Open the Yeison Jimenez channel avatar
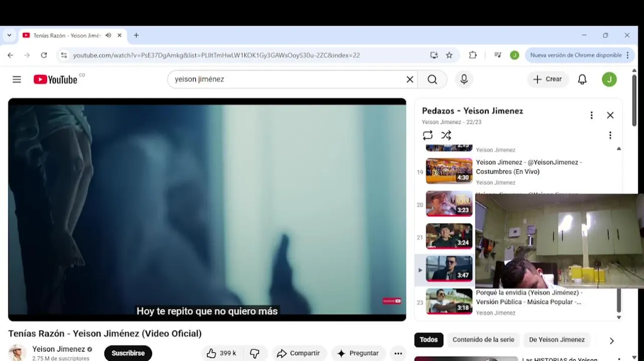The height and width of the screenshot is (361, 644). click(x=18, y=353)
